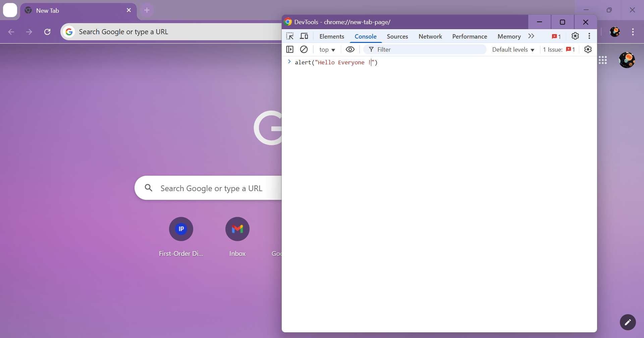
Task: Open console settings gear icon
Action: (588, 49)
